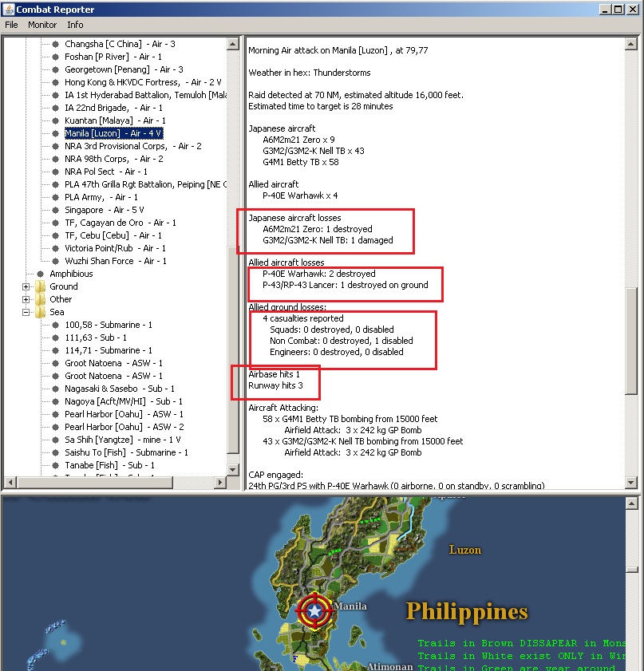This screenshot has width=644, height=671.
Task: Select Kuantan [Malaya] - Air - 1
Action: [115, 120]
